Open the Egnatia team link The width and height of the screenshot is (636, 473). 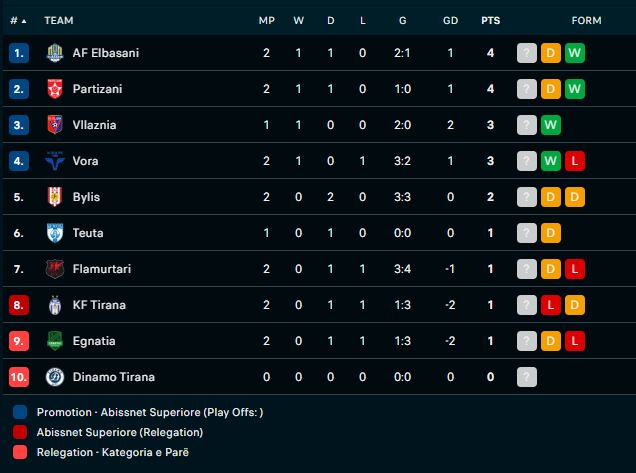94,341
